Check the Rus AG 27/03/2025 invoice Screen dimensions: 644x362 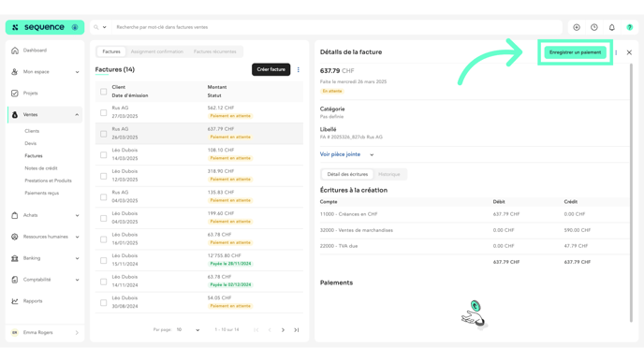click(104, 112)
